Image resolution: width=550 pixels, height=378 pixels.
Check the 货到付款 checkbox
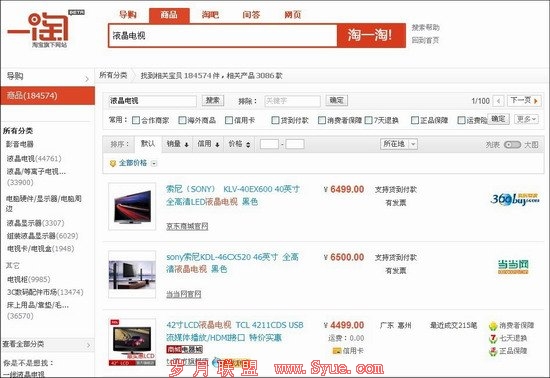coord(275,120)
